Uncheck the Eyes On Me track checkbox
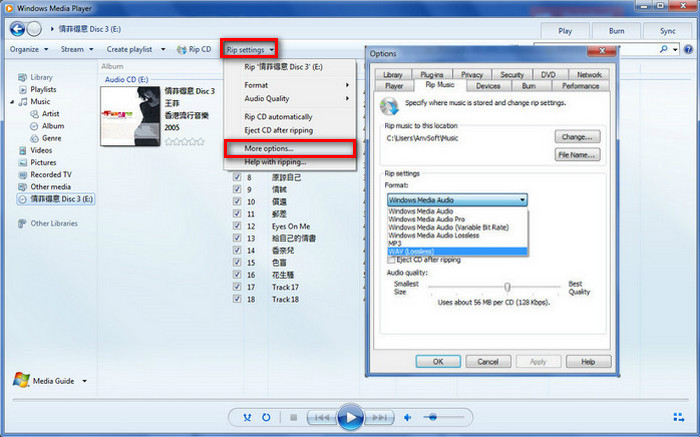 tap(237, 226)
